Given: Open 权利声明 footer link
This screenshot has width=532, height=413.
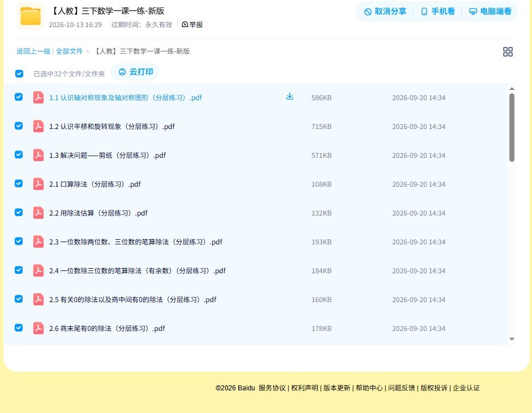Looking at the screenshot, I should coord(304,388).
